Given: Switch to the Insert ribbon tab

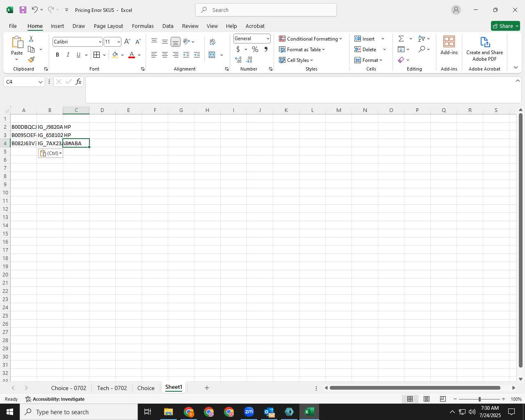Looking at the screenshot, I should pos(57,26).
